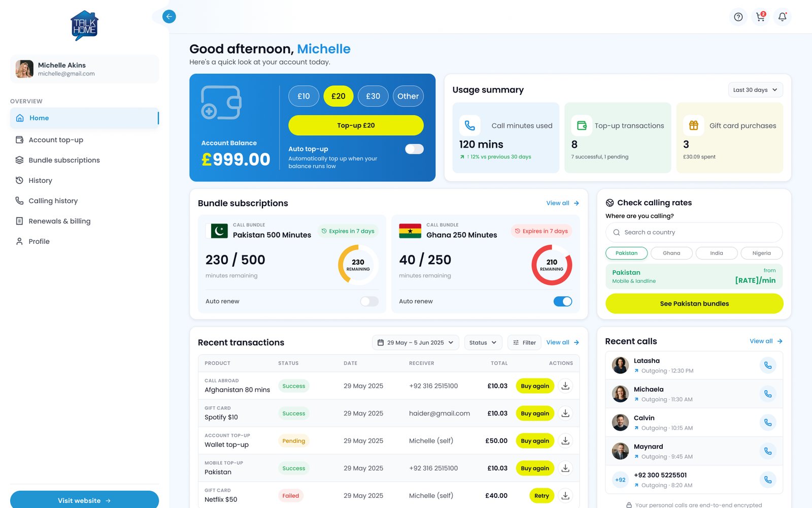Turn off Auto renew for Ghana 250 Minutes

pyautogui.click(x=563, y=301)
